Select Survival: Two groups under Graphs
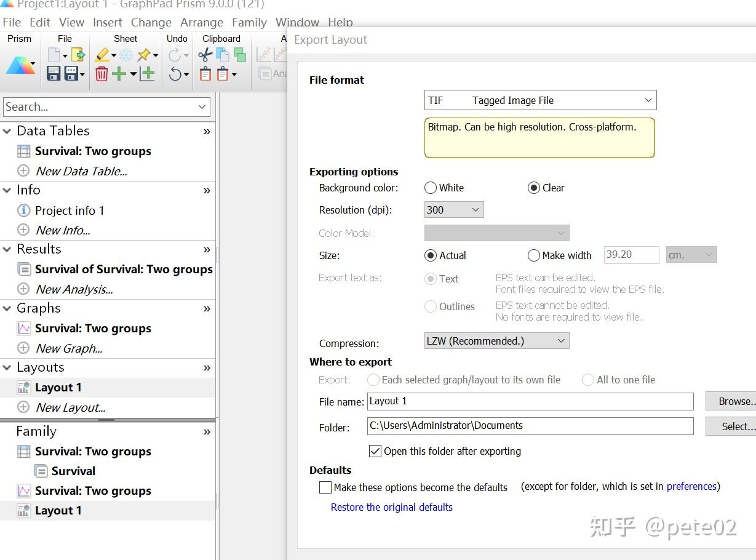The image size is (756, 560). 93,328
